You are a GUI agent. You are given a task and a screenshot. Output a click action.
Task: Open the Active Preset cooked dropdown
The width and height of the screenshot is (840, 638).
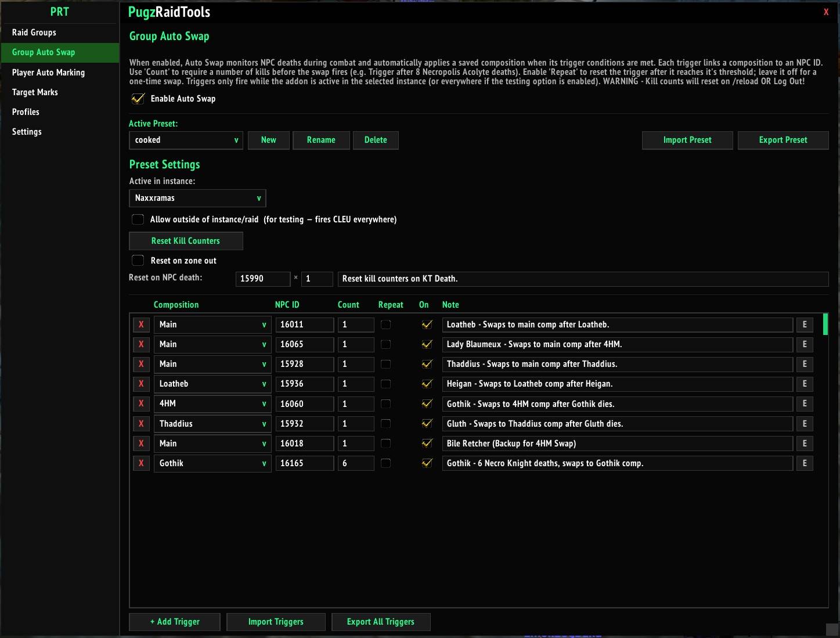[186, 140]
